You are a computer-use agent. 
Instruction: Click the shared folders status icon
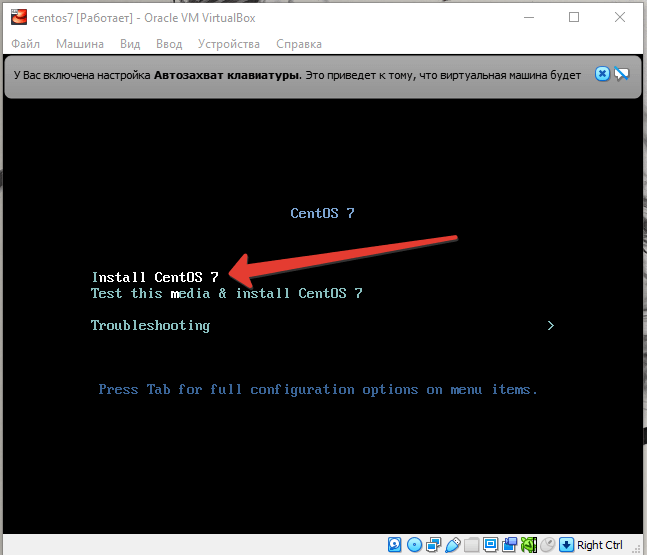coord(471,545)
